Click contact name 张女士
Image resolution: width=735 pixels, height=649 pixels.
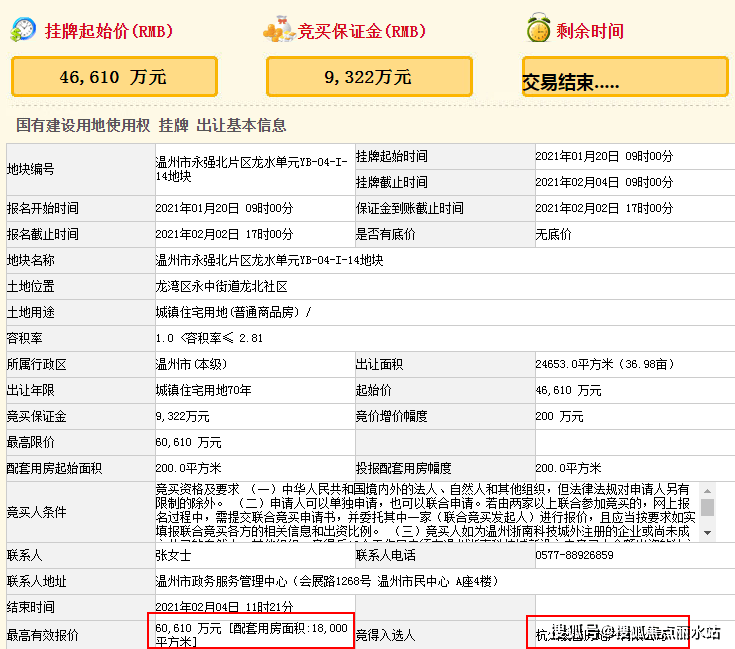point(173,556)
